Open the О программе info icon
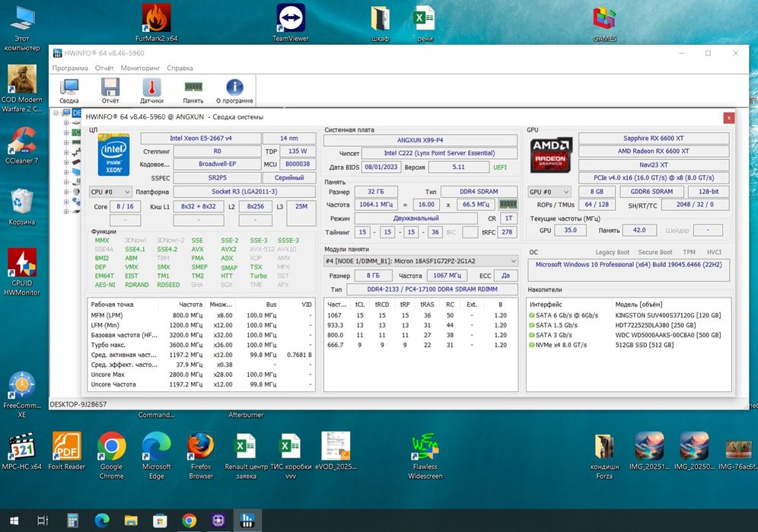Image resolution: width=758 pixels, height=532 pixels. pyautogui.click(x=234, y=91)
